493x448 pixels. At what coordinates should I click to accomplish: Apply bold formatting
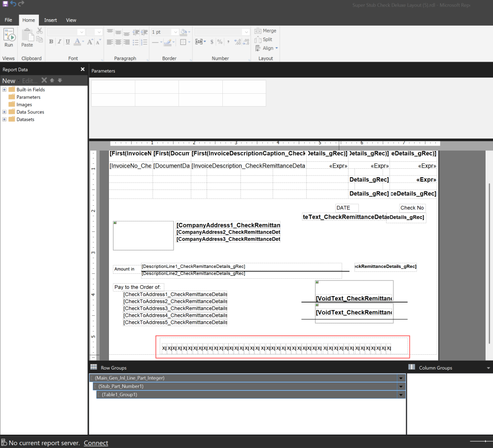pos(51,42)
